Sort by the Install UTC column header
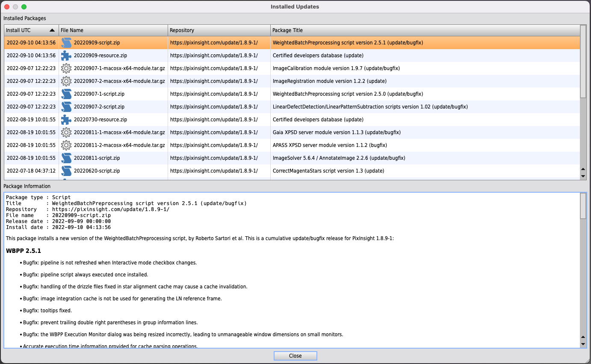Viewport: 591px width, 364px height. [31, 30]
